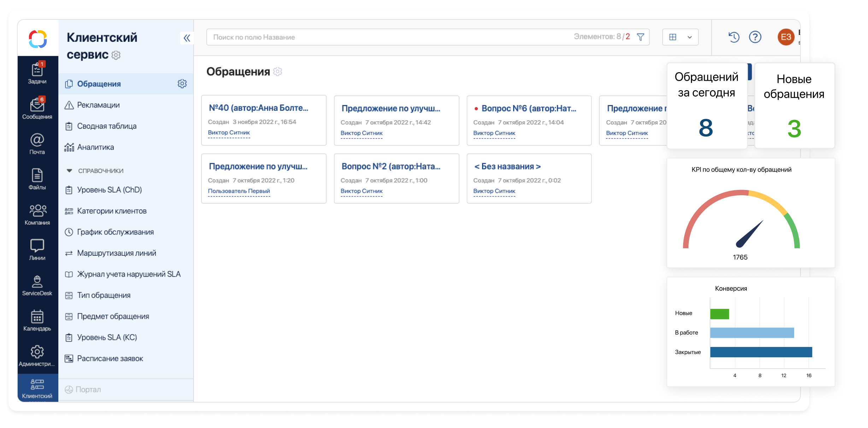868x428 pixels.
Task: Click Пользователь Первый author link
Action: tap(239, 191)
